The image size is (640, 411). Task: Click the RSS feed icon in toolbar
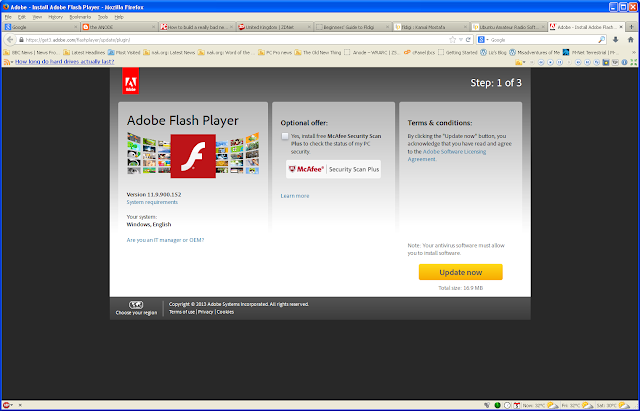[x=7, y=62]
